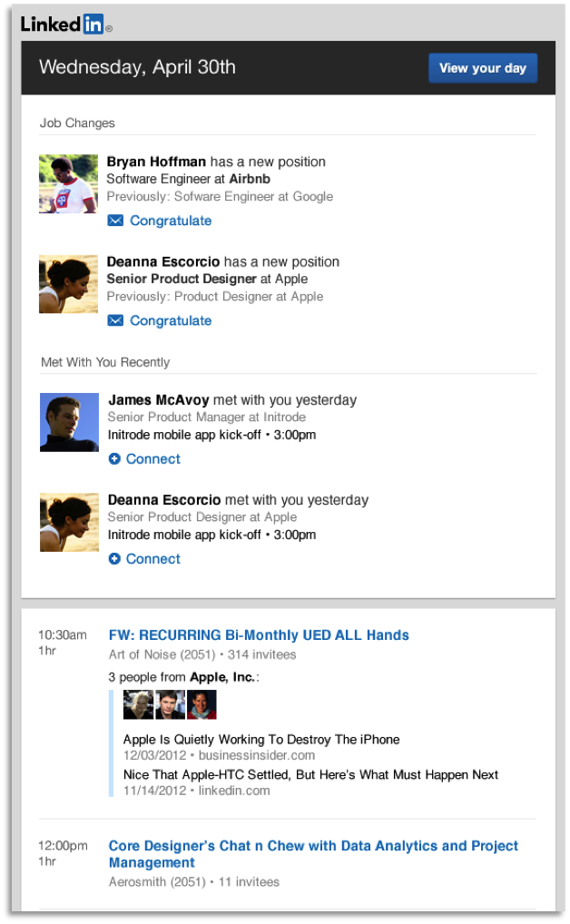Image resolution: width=570 pixels, height=924 pixels.
Task: Congratulate Deanna Escorcio on new position
Action: pyautogui.click(x=171, y=320)
